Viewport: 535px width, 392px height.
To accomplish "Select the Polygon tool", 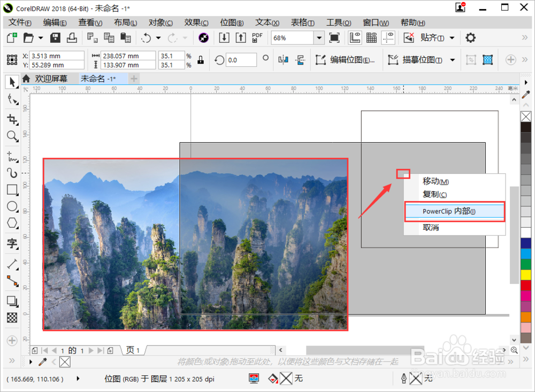I will (12, 223).
